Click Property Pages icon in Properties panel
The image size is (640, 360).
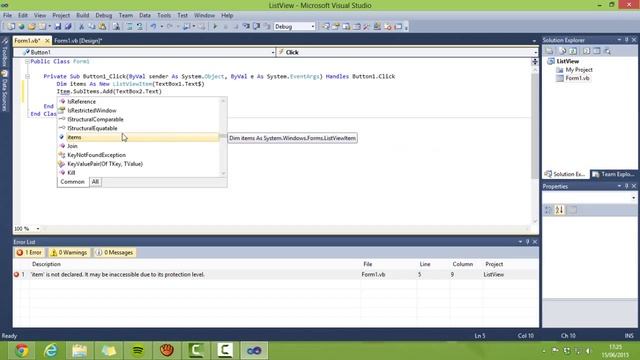pos(573,210)
